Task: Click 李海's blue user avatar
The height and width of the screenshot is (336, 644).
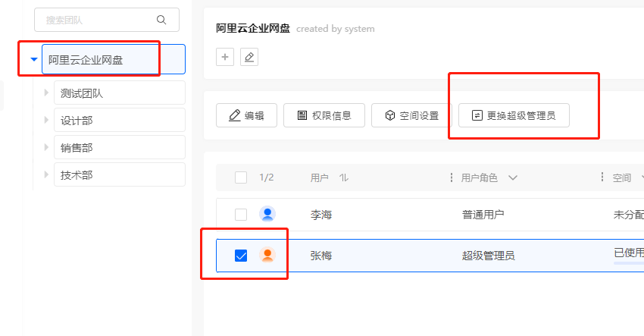Action: coord(267,215)
